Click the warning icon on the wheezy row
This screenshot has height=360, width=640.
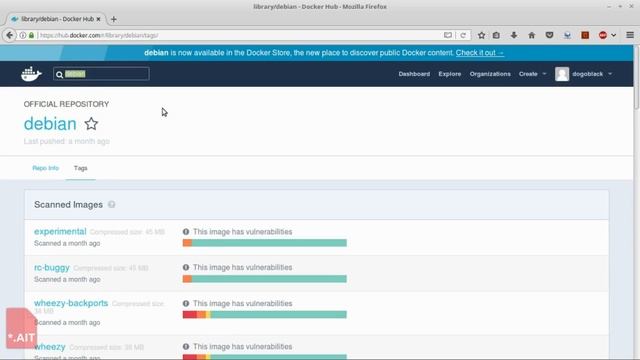coord(186,347)
